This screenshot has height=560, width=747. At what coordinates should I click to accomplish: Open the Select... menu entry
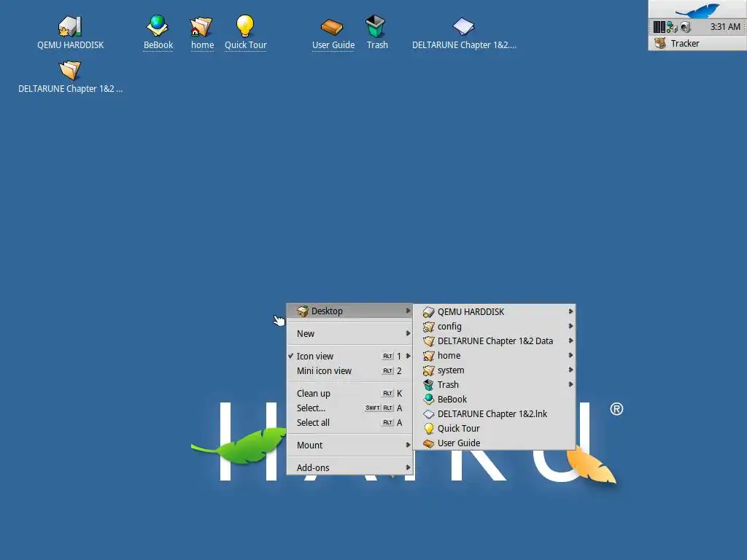click(x=349, y=408)
